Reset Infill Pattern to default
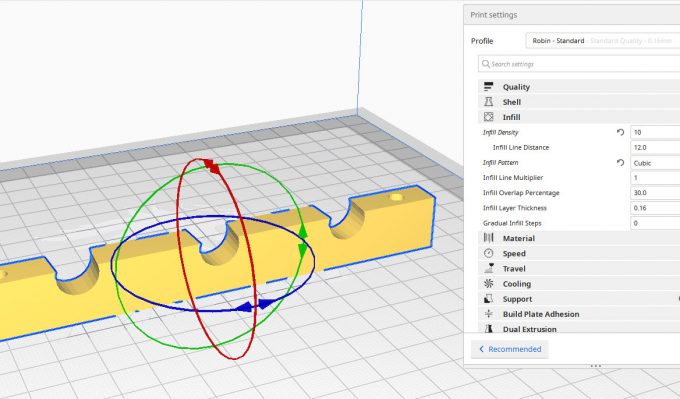Screen dimensions: 680x399 point(621,163)
